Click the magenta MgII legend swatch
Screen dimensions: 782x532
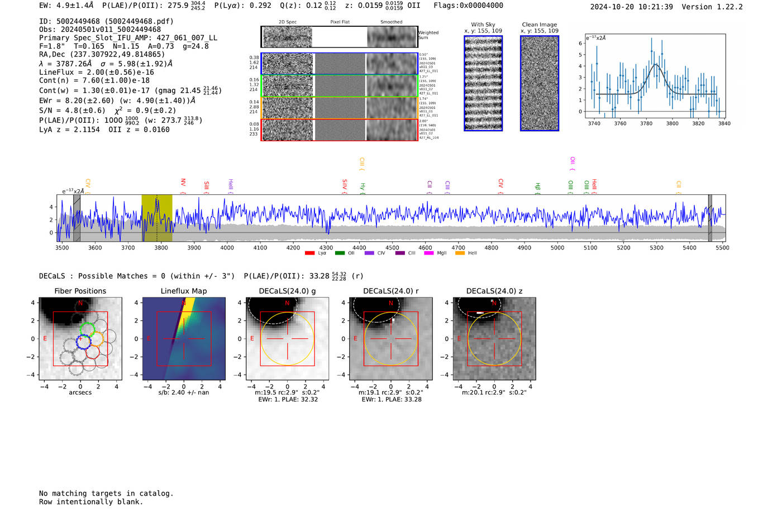429,253
